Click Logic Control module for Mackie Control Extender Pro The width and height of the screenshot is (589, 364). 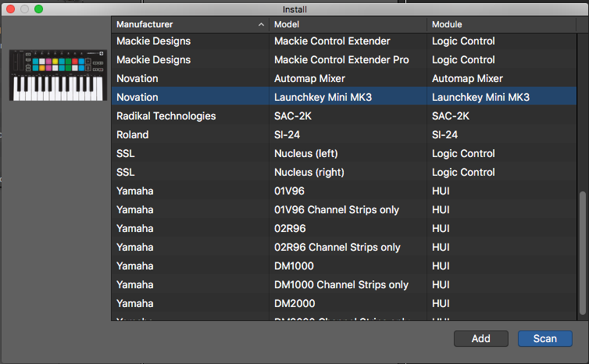[463, 59]
